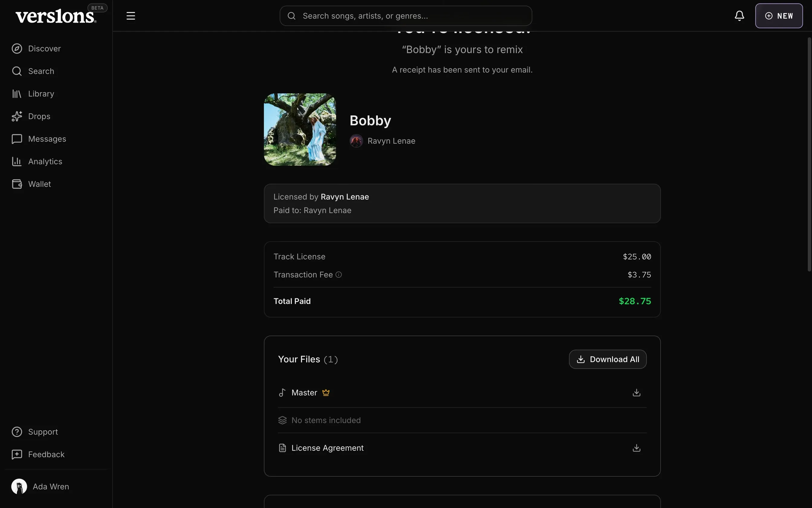
Task: Open Ada Wren profile avatar
Action: 19,487
